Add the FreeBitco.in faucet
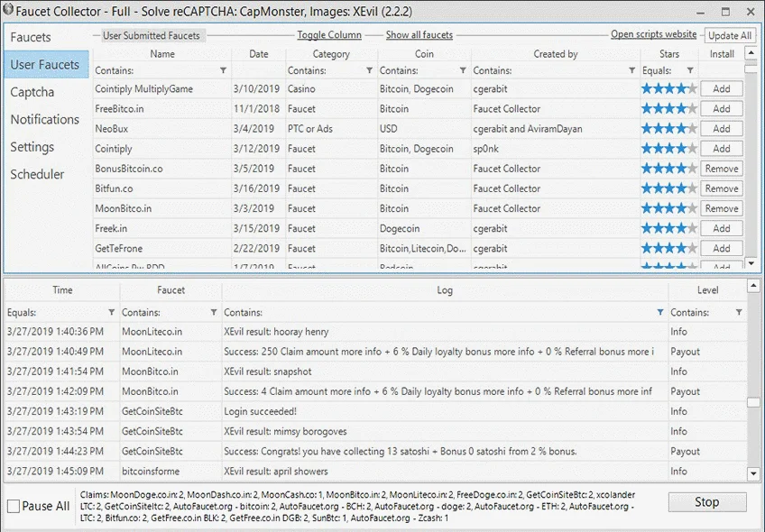Screen dimensions: 765x532 click(x=722, y=109)
